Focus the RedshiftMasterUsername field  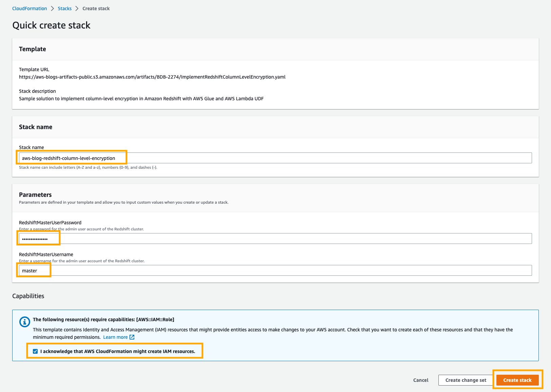click(x=275, y=270)
